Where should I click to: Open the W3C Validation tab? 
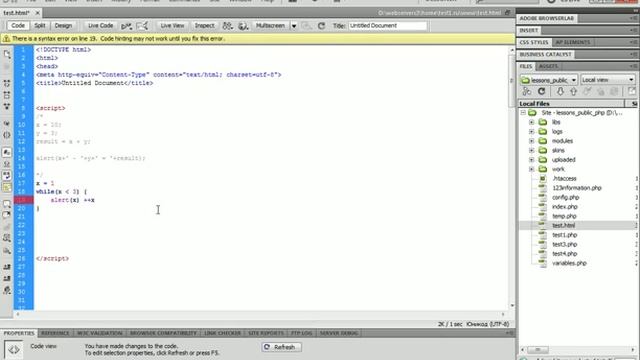[x=100, y=333]
